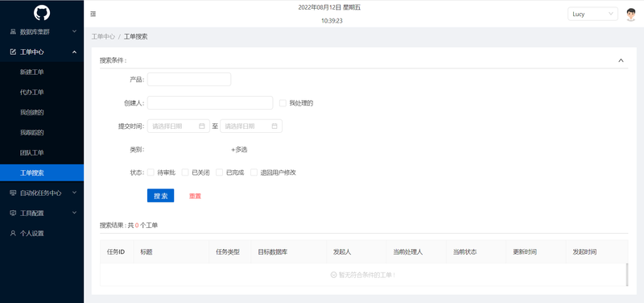The image size is (644, 303).
Task: Open the 我跟踪的 menu item
Action: click(42, 132)
